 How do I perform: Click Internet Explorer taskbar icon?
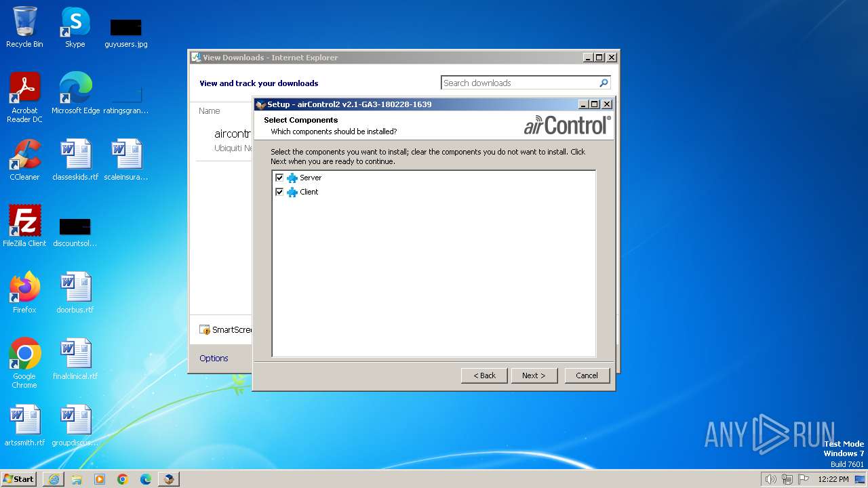click(x=54, y=479)
